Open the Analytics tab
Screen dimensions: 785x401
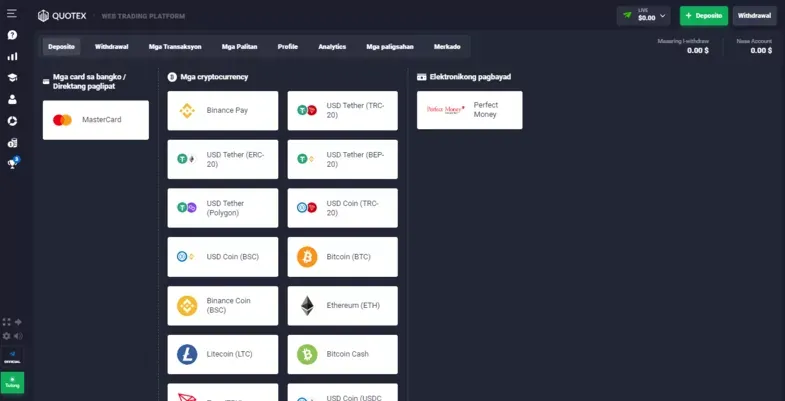(x=332, y=47)
